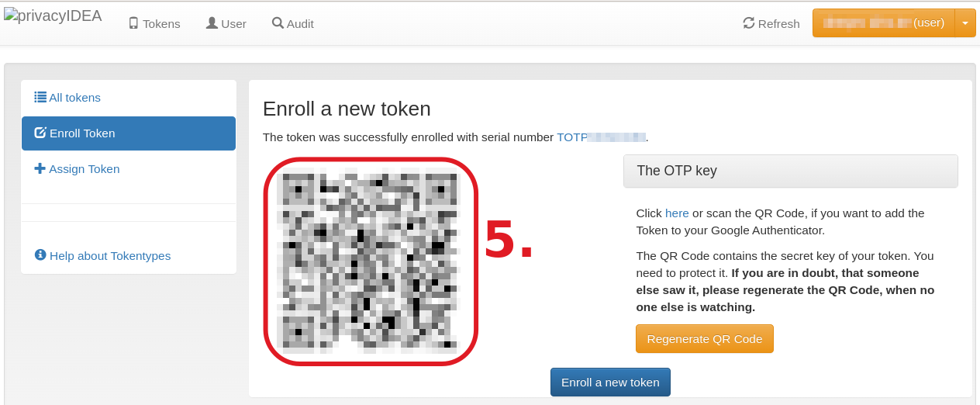Viewport: 980px width, 405px height.
Task: Open the User menu label
Action: click(x=233, y=24)
